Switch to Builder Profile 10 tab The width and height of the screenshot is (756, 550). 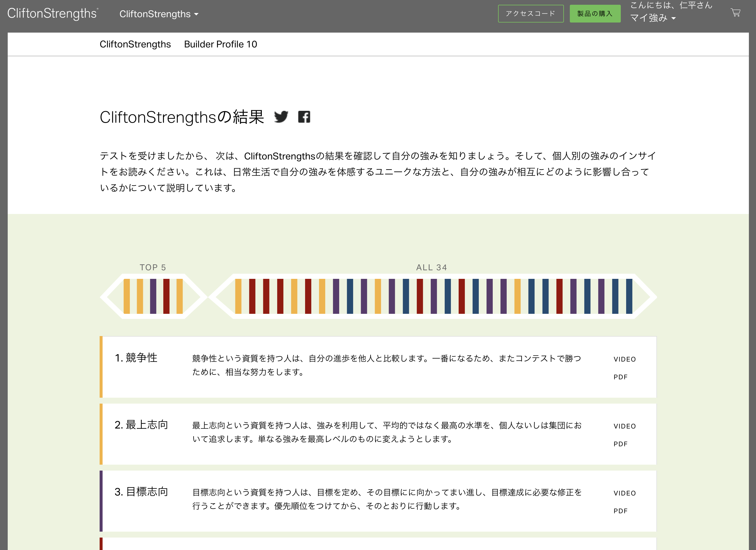220,44
